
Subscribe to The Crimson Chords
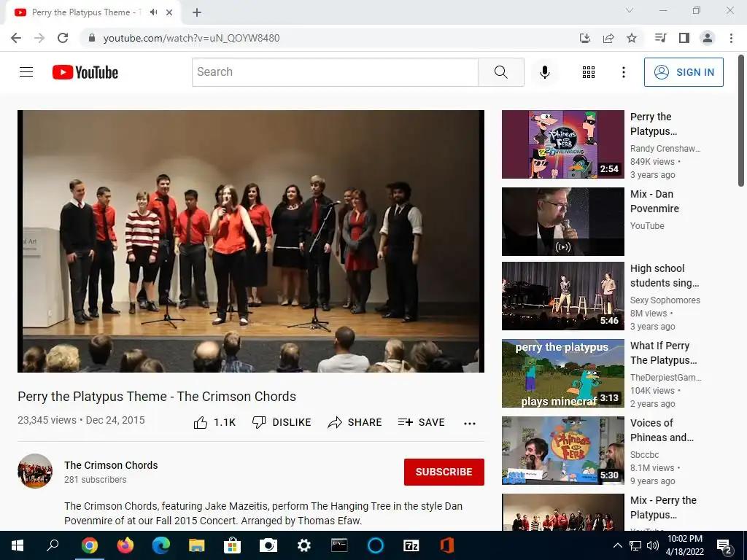click(444, 472)
